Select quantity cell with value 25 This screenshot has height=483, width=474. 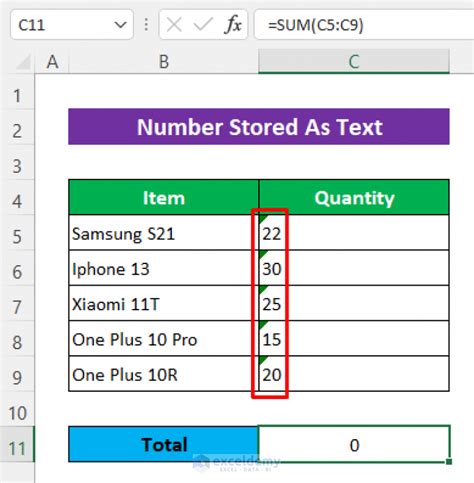coord(354,303)
